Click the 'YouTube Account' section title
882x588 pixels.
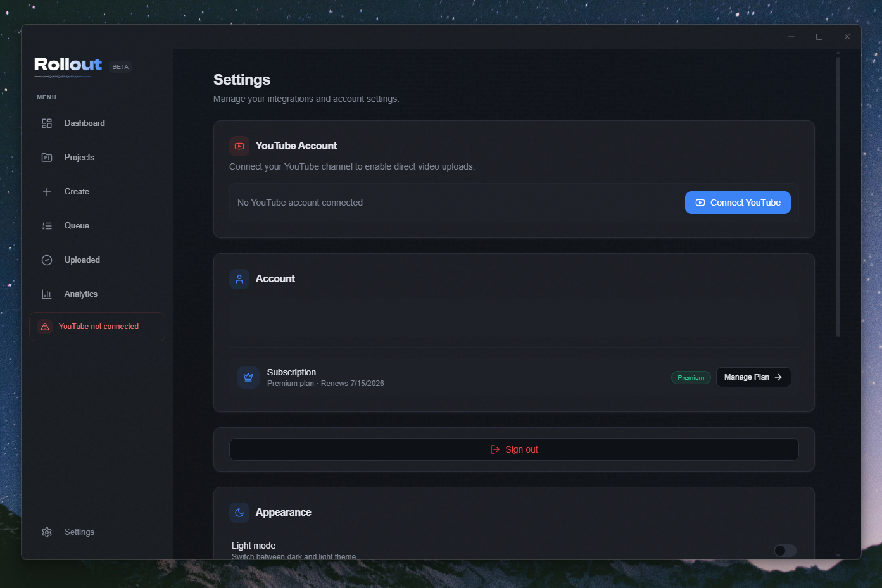(296, 146)
